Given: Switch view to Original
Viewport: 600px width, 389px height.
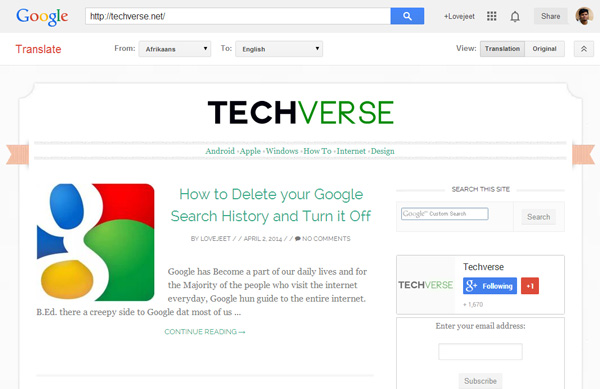Looking at the screenshot, I should [545, 49].
